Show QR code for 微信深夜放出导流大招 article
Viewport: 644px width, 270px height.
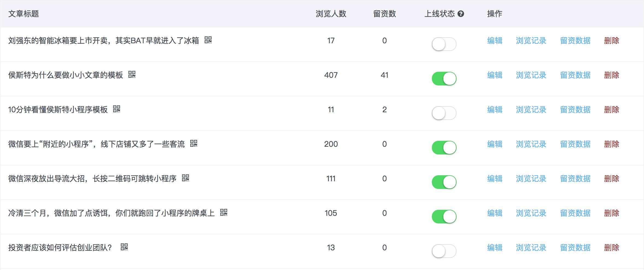[x=186, y=178]
